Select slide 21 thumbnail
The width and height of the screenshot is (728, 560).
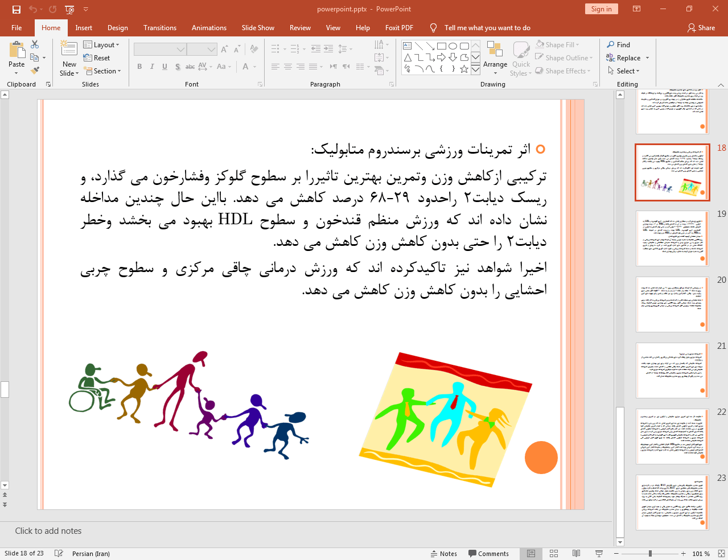pyautogui.click(x=672, y=370)
